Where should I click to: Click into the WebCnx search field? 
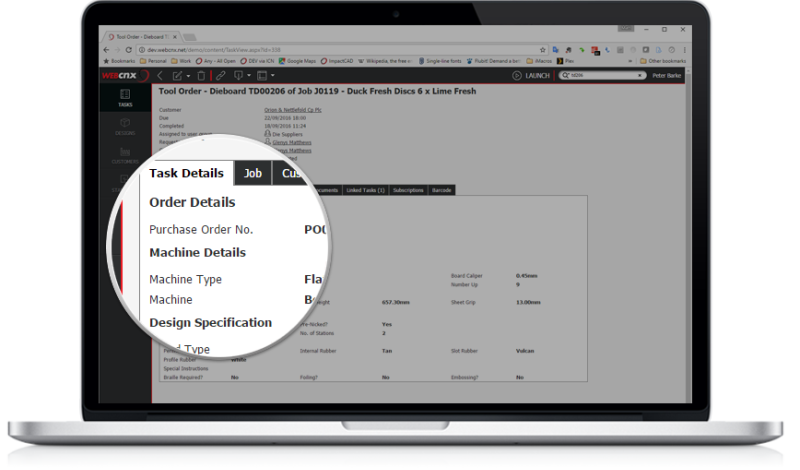click(602, 76)
